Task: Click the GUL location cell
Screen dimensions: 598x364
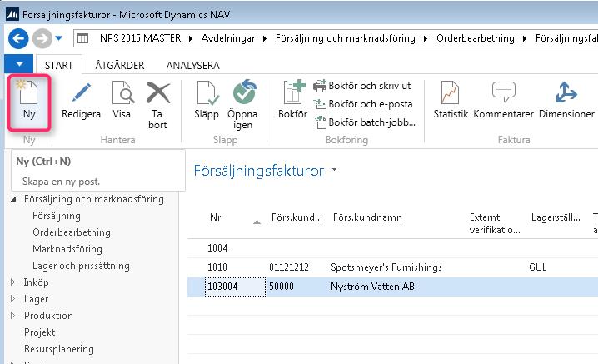Action: [538, 267]
